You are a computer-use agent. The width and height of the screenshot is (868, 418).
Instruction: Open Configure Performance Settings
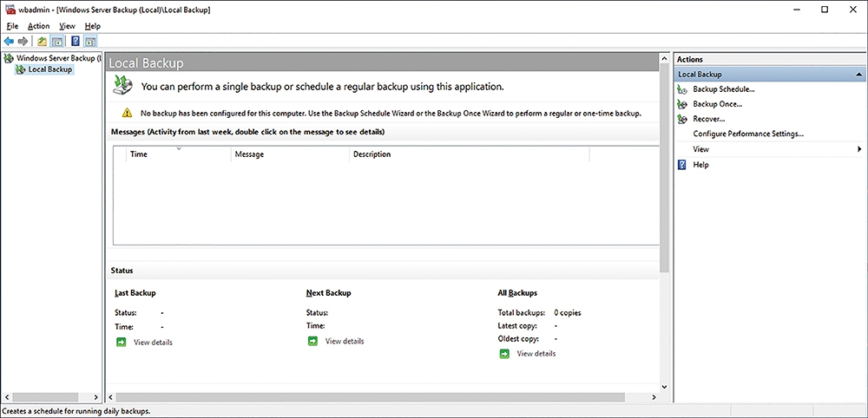[x=748, y=134]
